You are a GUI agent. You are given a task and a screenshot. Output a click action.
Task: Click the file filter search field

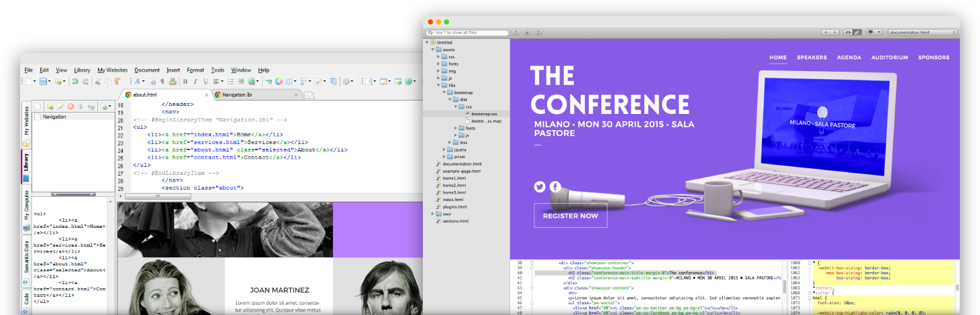pos(468,32)
